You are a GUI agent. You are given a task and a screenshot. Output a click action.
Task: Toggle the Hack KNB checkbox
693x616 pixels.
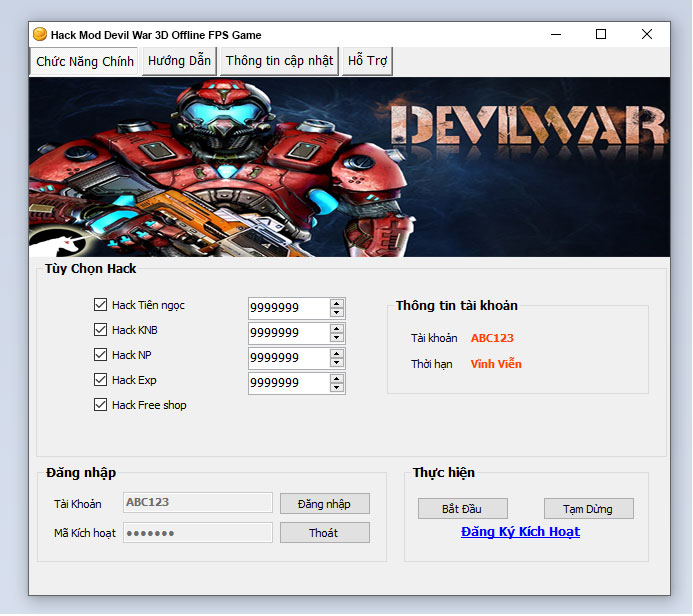[x=100, y=330]
